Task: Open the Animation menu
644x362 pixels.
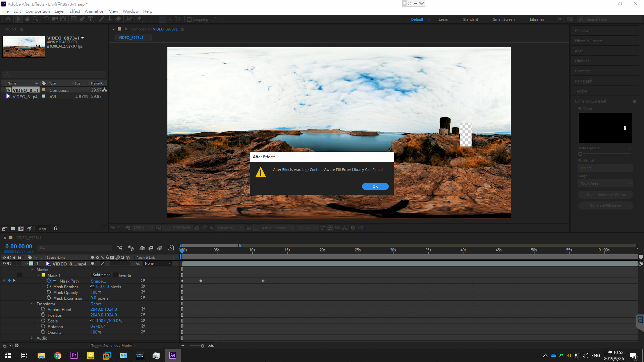Action: (x=95, y=11)
